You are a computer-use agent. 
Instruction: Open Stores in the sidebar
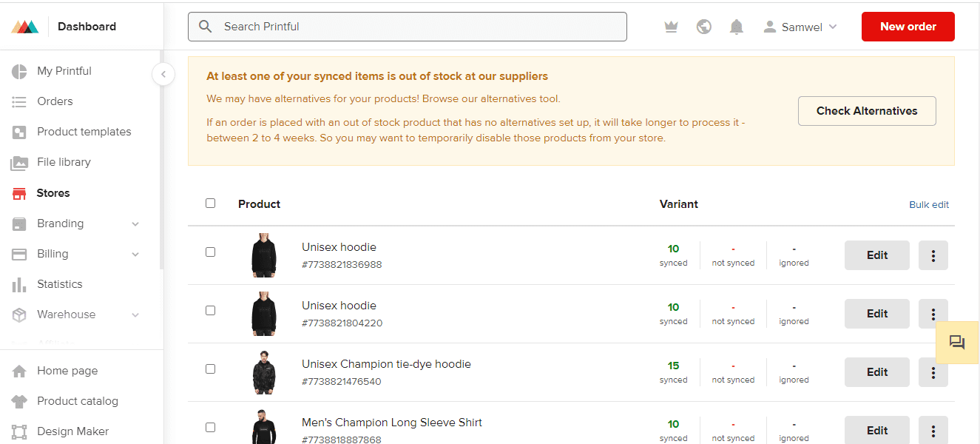point(53,193)
